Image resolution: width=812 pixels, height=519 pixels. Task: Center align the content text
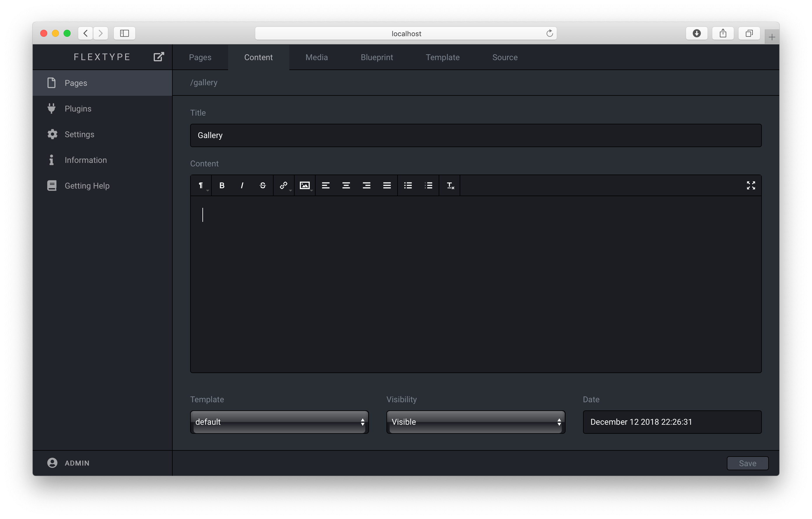(346, 185)
